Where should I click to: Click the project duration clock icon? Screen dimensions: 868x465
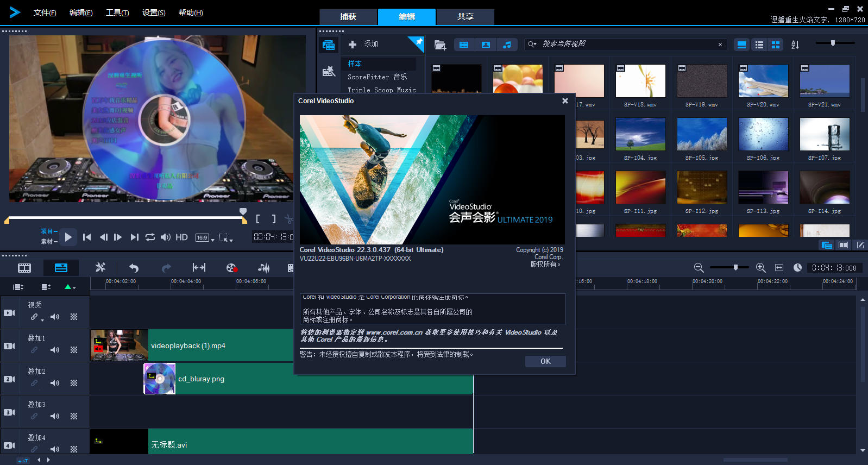click(797, 267)
